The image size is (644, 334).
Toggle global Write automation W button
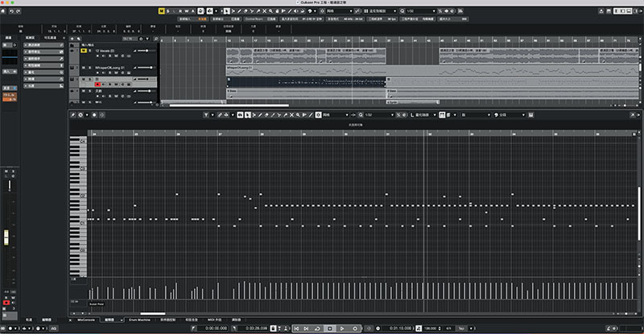[187, 11]
